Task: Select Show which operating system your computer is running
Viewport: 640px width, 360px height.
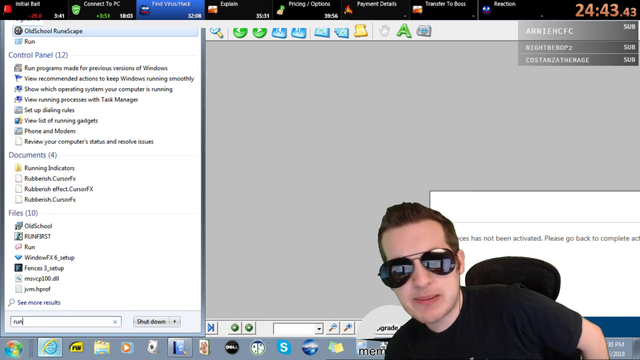Action: click(x=98, y=89)
